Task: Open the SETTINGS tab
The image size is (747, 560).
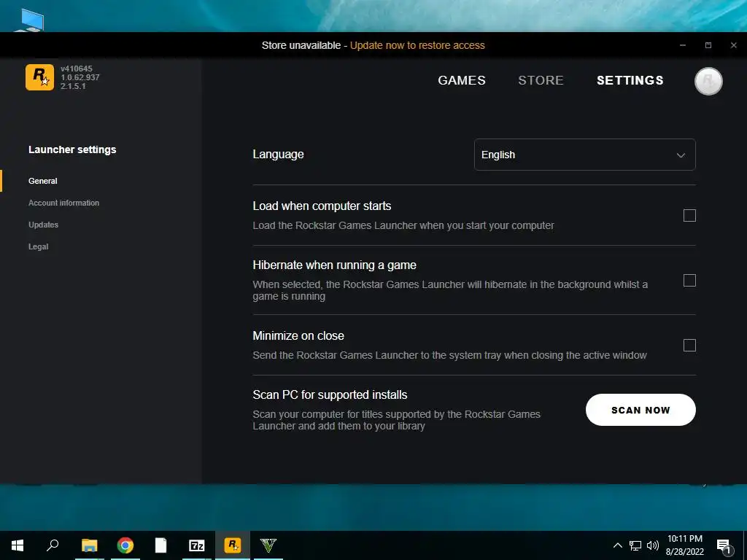Action: (630, 80)
